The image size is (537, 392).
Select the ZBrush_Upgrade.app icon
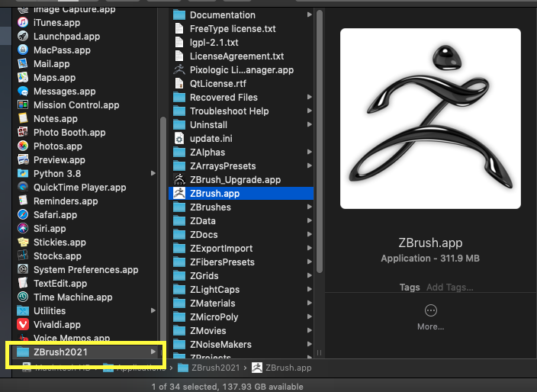pyautogui.click(x=179, y=179)
